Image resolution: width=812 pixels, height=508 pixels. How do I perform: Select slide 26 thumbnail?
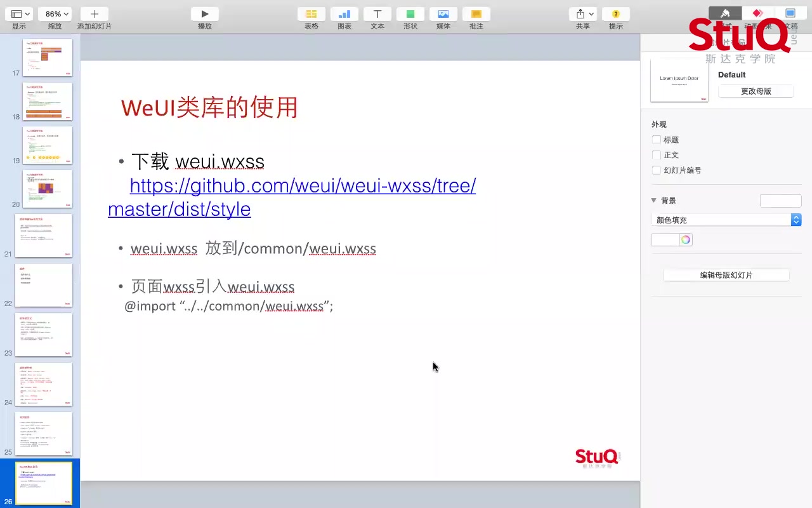(x=44, y=483)
